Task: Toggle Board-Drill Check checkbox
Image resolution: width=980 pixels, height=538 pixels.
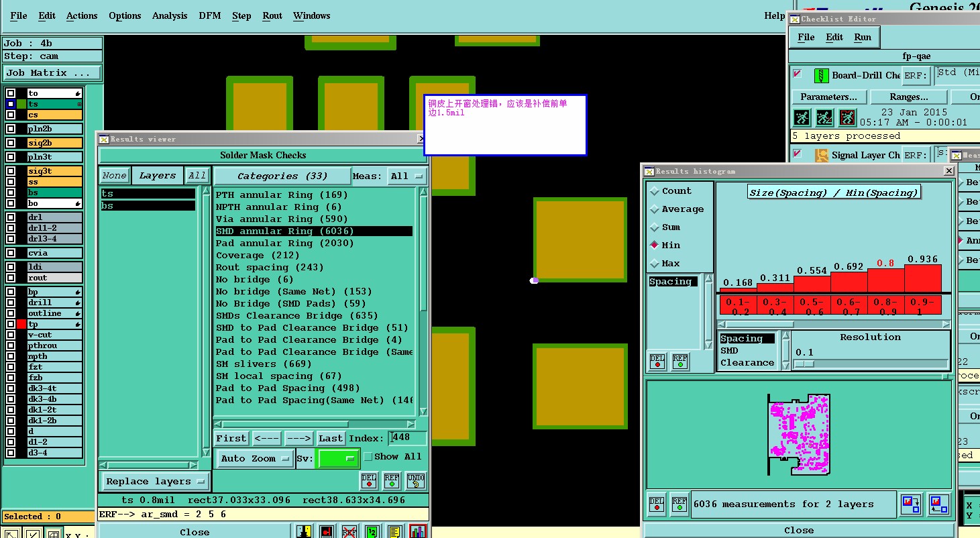Action: click(798, 74)
